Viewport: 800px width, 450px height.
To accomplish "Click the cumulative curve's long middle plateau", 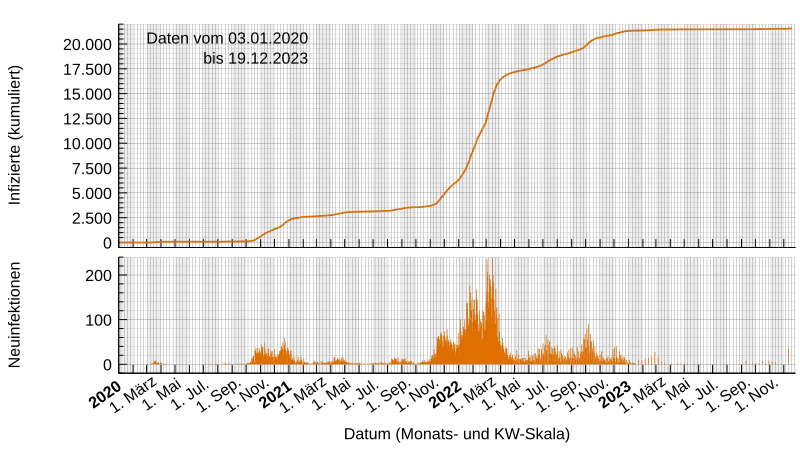I will 370,211.
